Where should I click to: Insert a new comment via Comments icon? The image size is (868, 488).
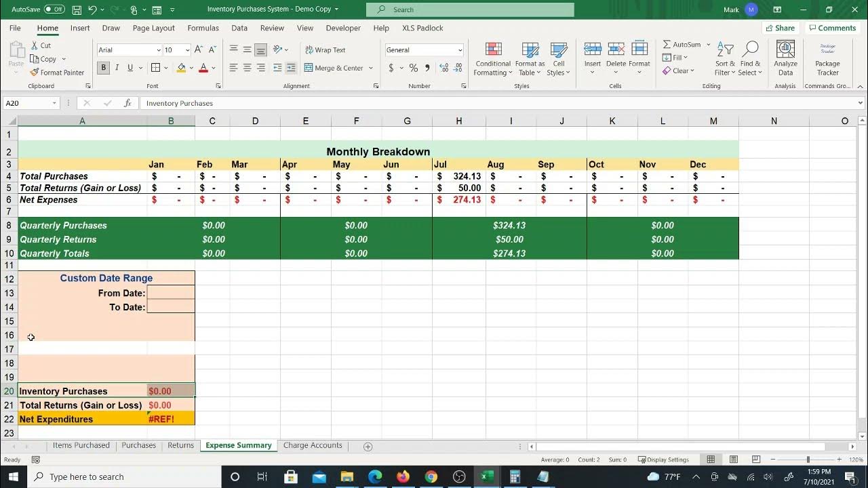tap(832, 28)
